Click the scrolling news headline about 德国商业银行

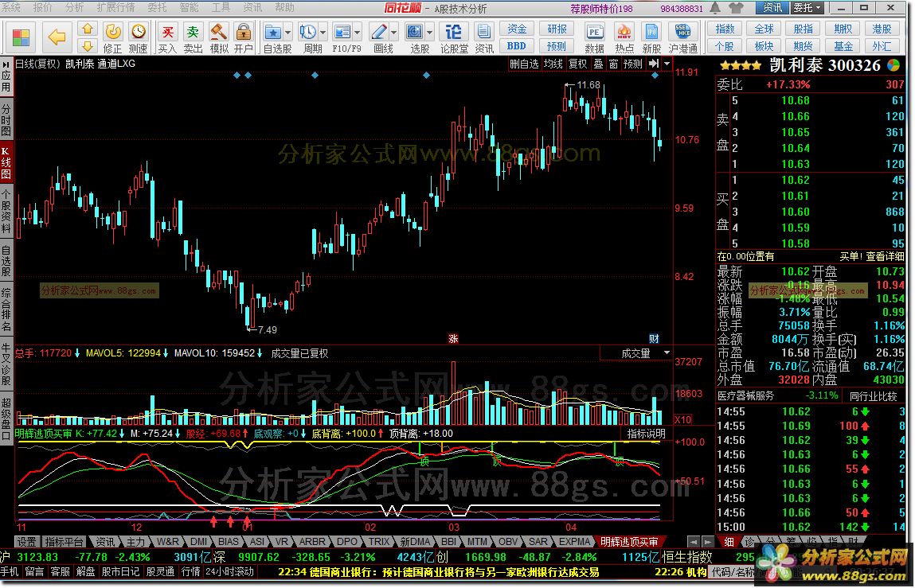(x=438, y=572)
